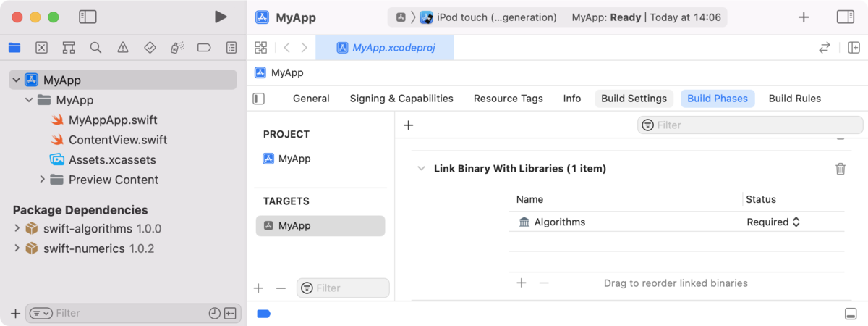Viewport: 868px width, 326px height.
Task: Remove linked library with minus button
Action: [x=544, y=283]
